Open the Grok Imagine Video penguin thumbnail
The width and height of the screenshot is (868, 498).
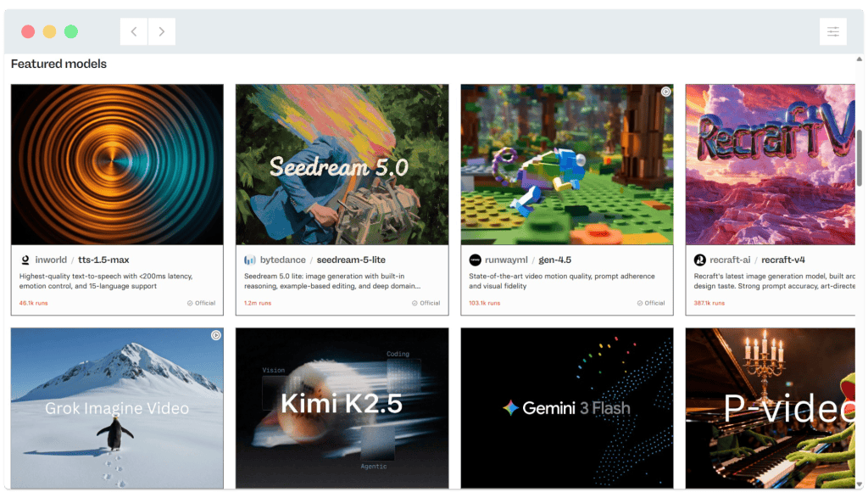point(117,408)
